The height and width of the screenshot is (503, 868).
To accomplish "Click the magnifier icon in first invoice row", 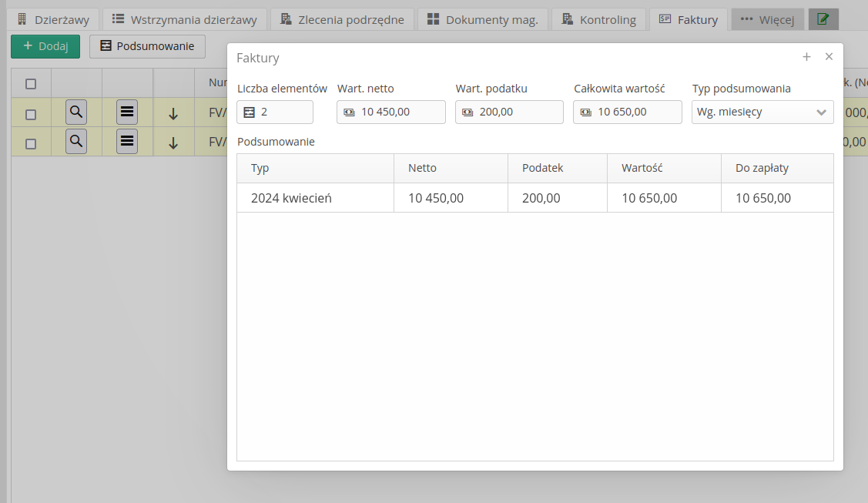I will 75,112.
